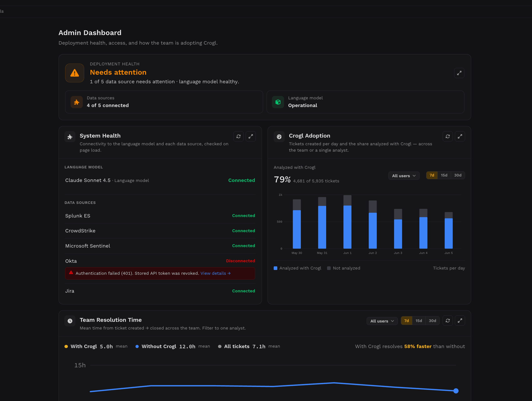Click the Data sources 4 of 5 connected card
Image resolution: width=532 pixels, height=401 pixels.
tap(164, 102)
